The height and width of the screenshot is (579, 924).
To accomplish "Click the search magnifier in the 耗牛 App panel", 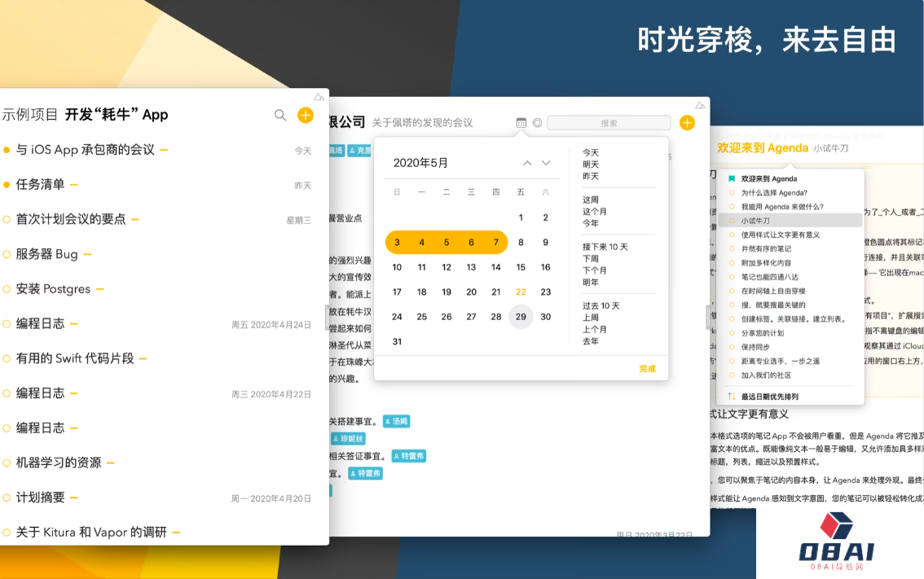I will coord(280,116).
